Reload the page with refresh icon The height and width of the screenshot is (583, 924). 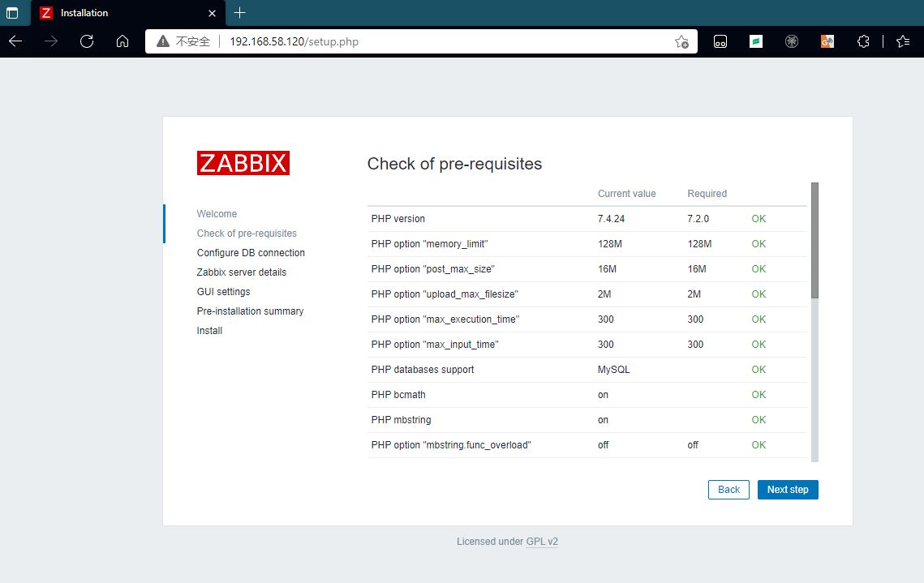click(87, 41)
